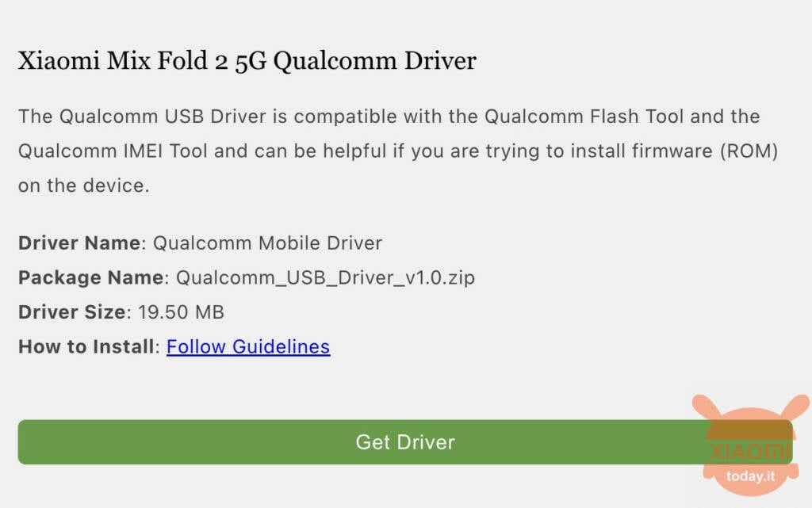Click the Driver Name label

(79, 243)
